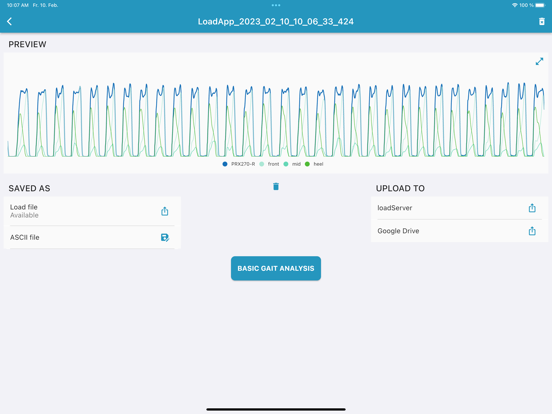Toggle the front series in legend
Screen dimensions: 552x414
[269, 164]
